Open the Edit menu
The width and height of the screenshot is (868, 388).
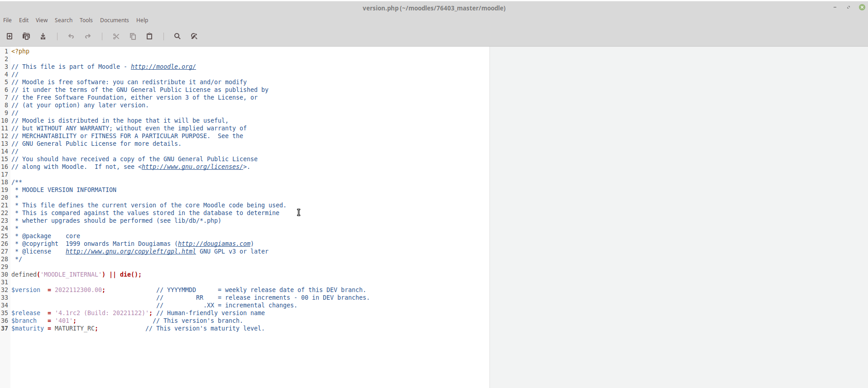24,20
